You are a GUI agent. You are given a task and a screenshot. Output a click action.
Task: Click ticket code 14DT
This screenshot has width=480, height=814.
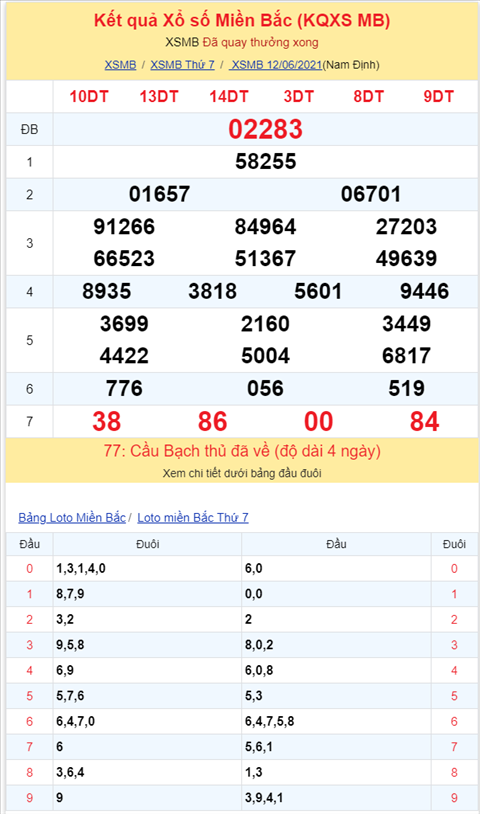coord(229,97)
